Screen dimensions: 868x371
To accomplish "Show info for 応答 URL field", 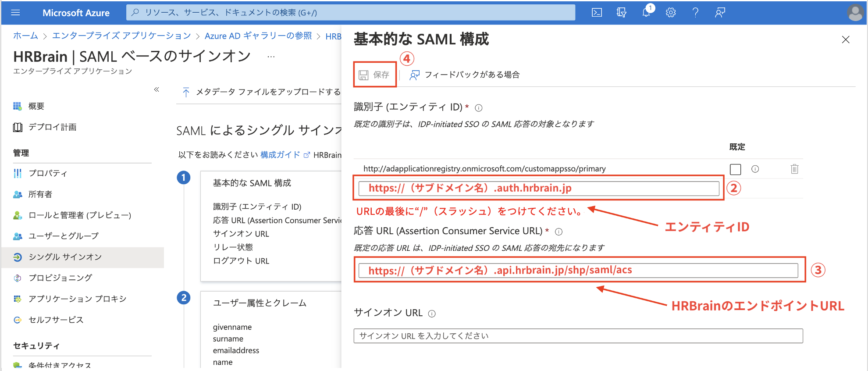I will 559,232.
